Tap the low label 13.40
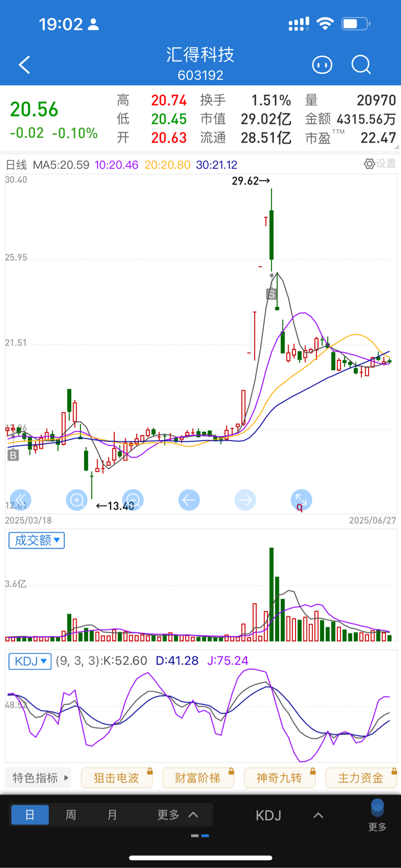This screenshot has height=868, width=401. tap(115, 506)
